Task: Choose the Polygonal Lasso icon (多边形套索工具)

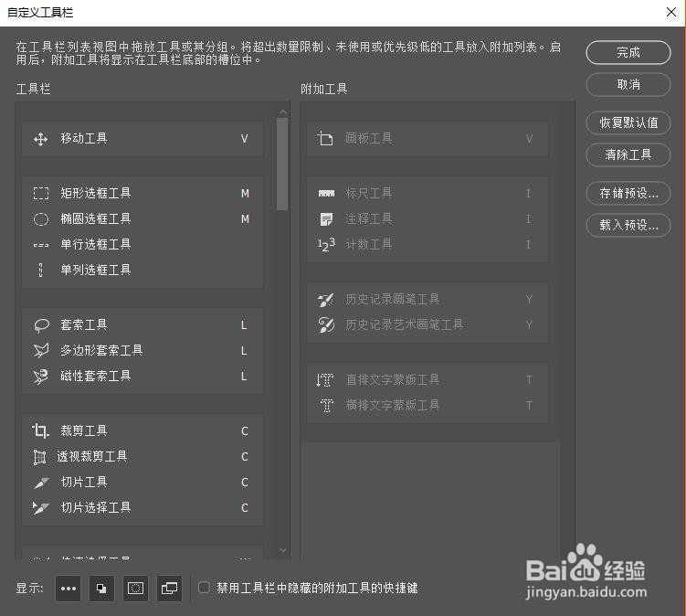Action: coord(41,351)
